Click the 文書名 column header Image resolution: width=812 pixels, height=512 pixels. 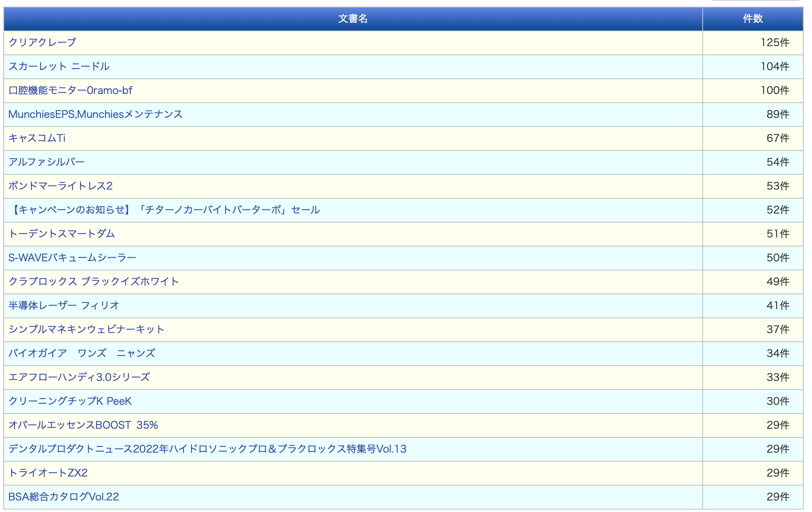coord(353,19)
